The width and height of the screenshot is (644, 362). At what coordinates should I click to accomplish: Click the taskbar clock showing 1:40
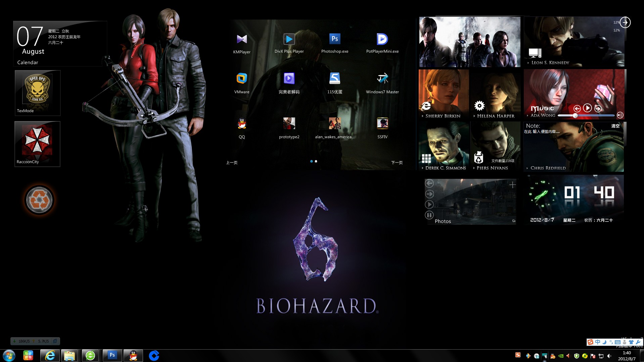point(627,356)
